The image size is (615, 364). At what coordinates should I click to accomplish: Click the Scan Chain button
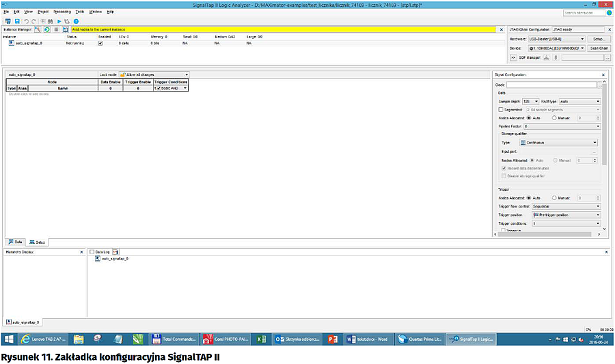click(599, 48)
